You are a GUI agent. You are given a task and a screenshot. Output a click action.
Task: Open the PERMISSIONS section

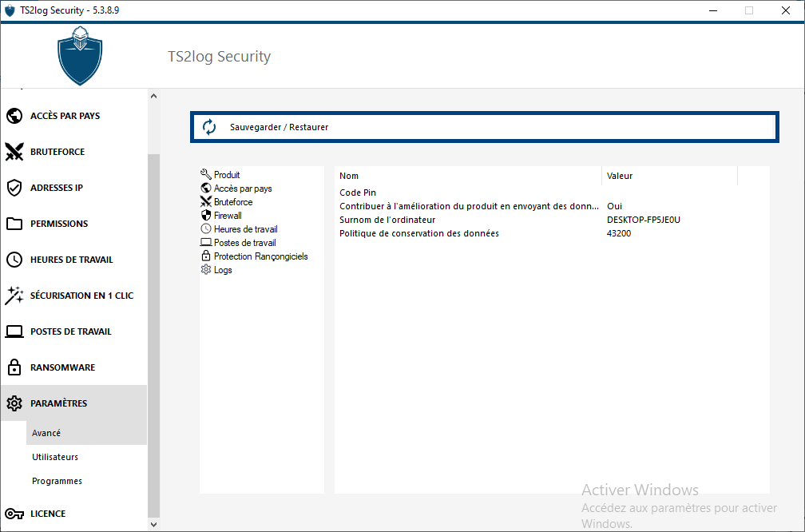pyautogui.click(x=74, y=224)
